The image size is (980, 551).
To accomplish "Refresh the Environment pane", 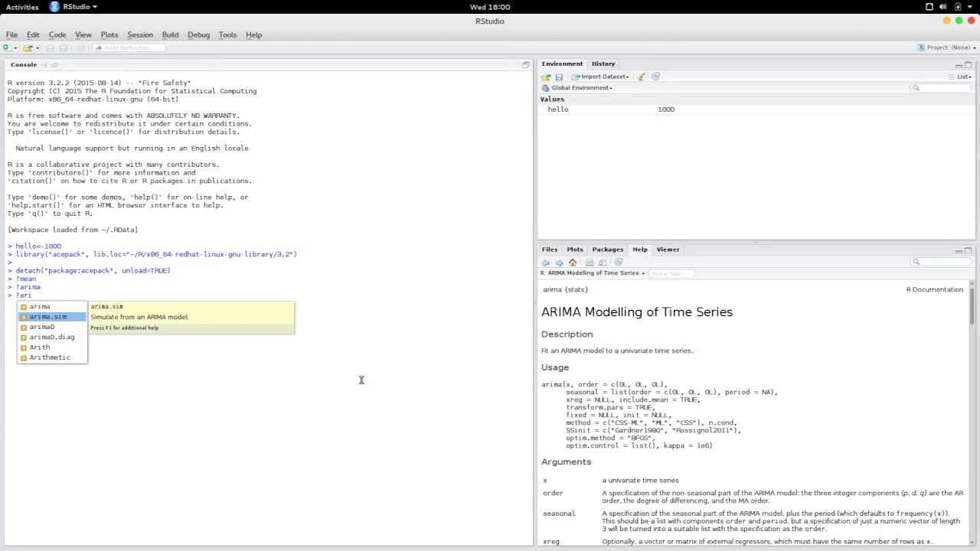I will 655,77.
